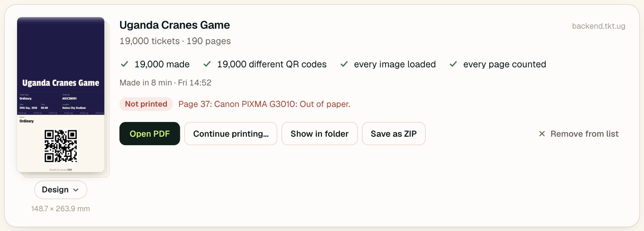Click the checkmark beside 19,000 different QR codes
The height and width of the screenshot is (231, 644).
(x=207, y=64)
